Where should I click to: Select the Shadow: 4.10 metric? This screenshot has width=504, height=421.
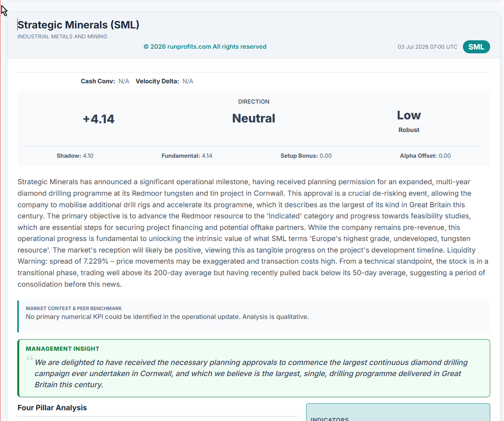(x=75, y=156)
